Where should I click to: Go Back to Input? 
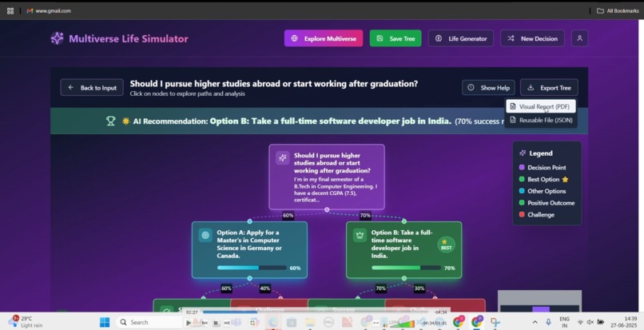coord(92,88)
